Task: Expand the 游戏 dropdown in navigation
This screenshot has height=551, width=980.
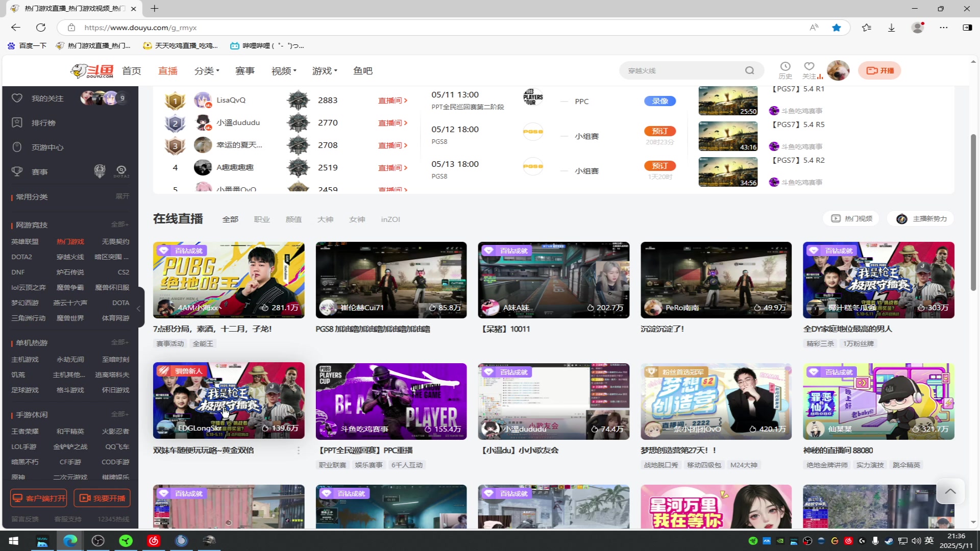Action: point(325,71)
